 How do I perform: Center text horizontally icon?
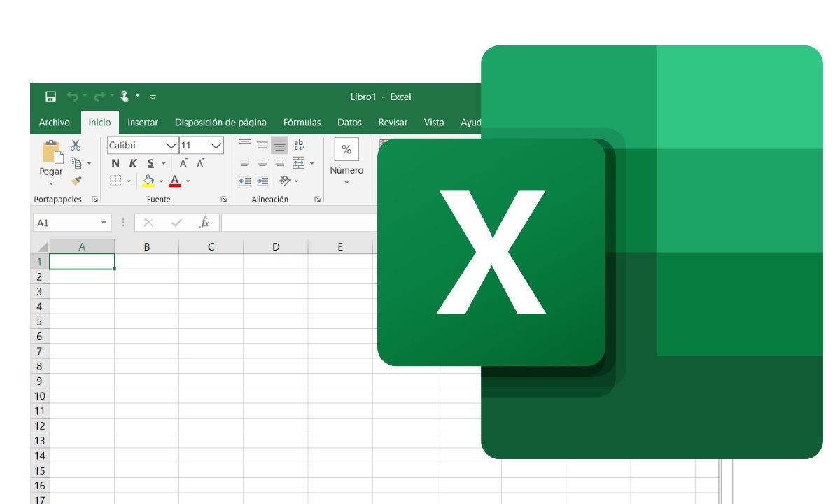[262, 163]
